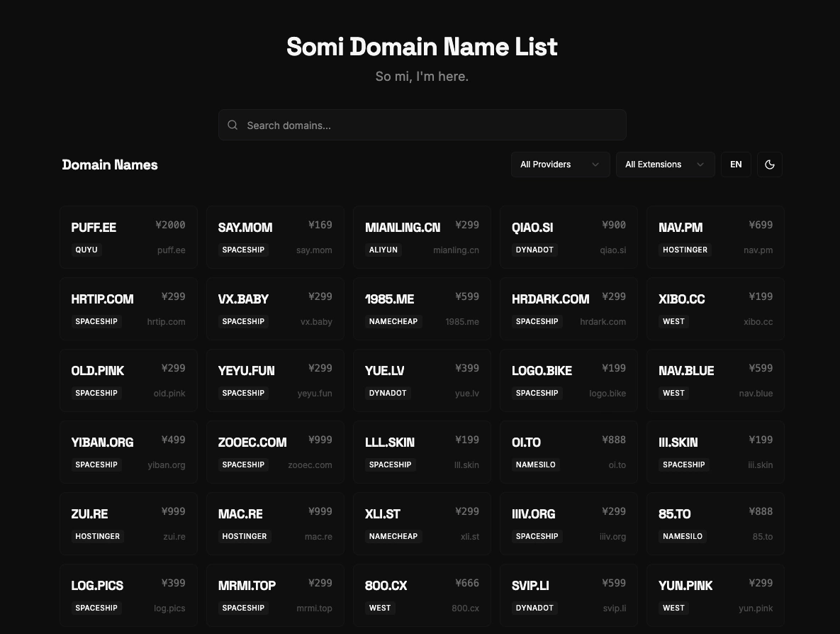Screen dimensions: 840x634
Task: Focus the Search domains input field
Action: click(432, 126)
